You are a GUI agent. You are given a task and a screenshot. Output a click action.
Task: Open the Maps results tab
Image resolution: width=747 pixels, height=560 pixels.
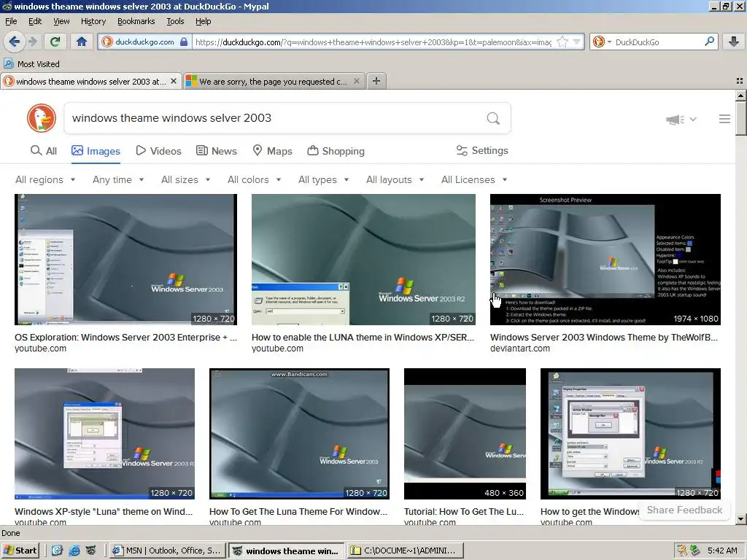tap(272, 151)
